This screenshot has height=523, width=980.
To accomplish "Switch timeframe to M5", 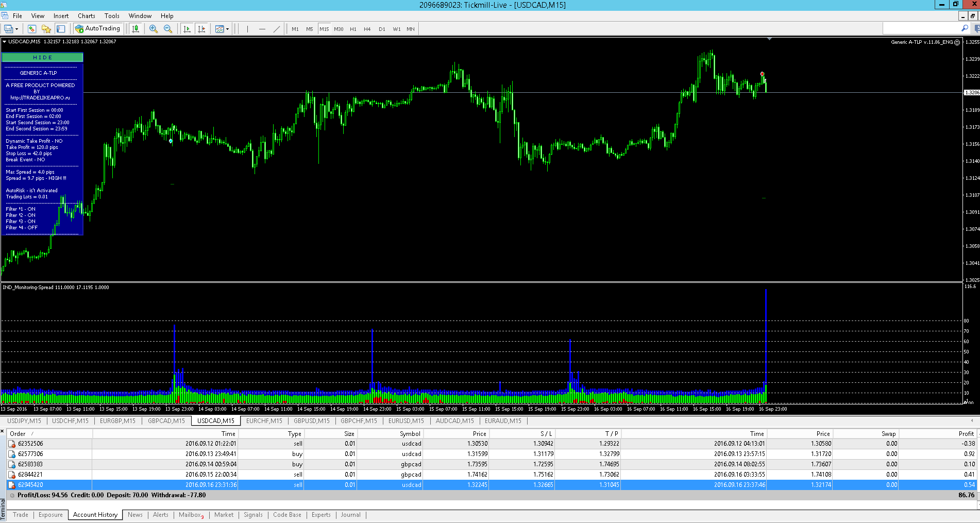I will pyautogui.click(x=310, y=29).
